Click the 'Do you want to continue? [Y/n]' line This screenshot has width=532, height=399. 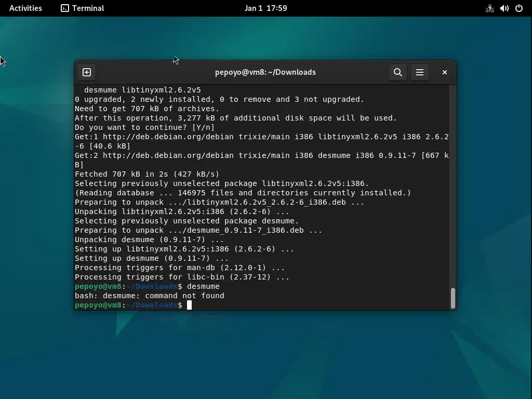coord(145,127)
